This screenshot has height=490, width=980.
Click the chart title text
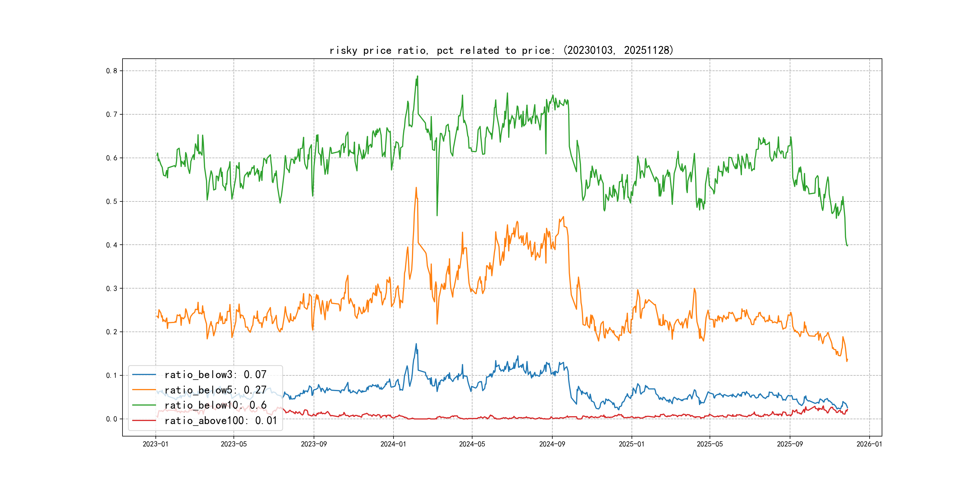[501, 50]
